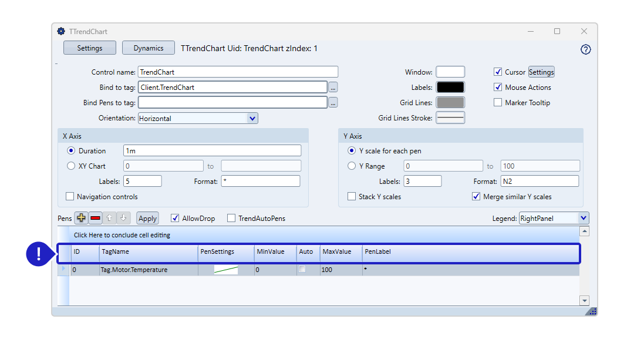Click the Duration input field
This screenshot has width=644, height=339.
[x=212, y=151]
